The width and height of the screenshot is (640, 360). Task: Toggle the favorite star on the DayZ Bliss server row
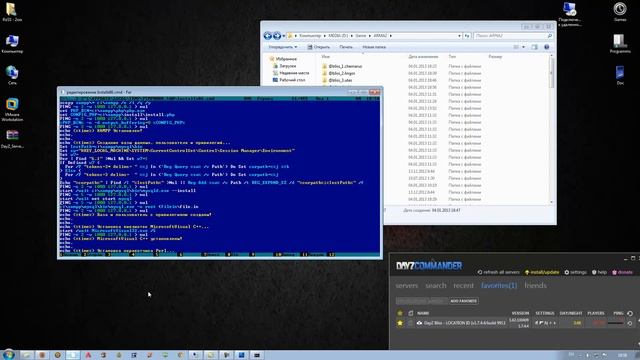(400, 323)
